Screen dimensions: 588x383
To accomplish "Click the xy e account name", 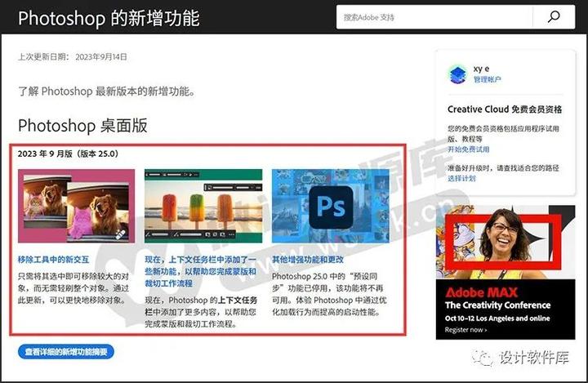I will [x=481, y=69].
